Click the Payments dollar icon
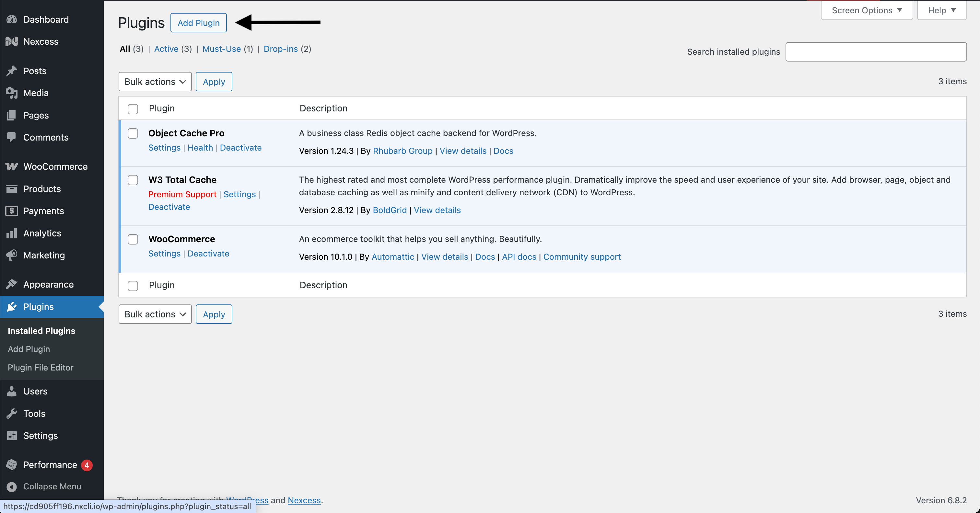The image size is (980, 513). coord(12,211)
